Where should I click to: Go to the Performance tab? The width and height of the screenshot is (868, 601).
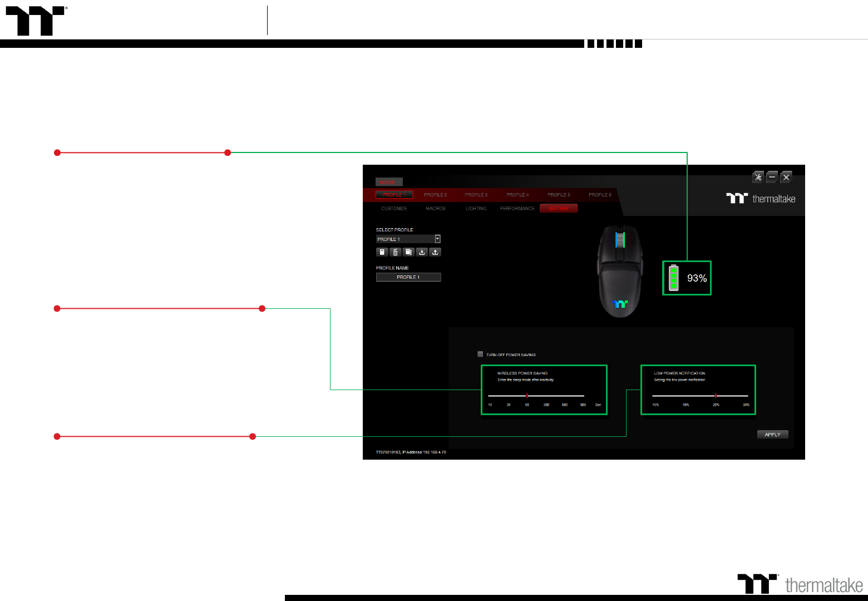(517, 209)
